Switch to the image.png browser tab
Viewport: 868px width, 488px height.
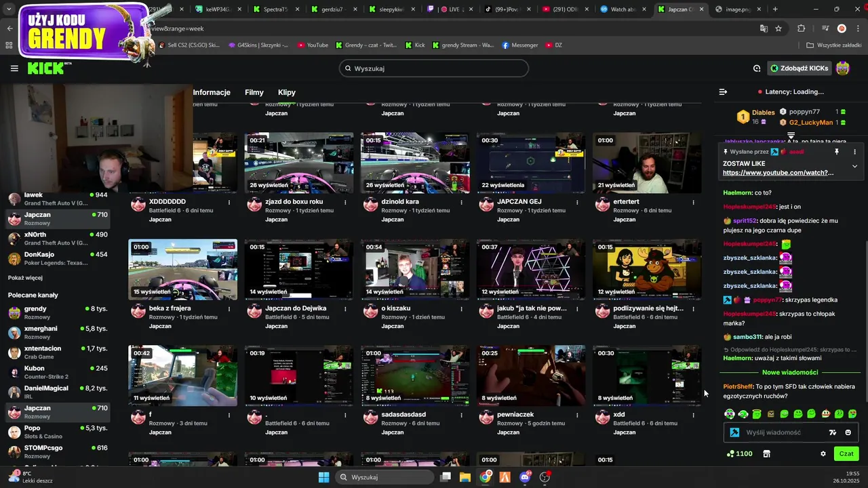738,9
